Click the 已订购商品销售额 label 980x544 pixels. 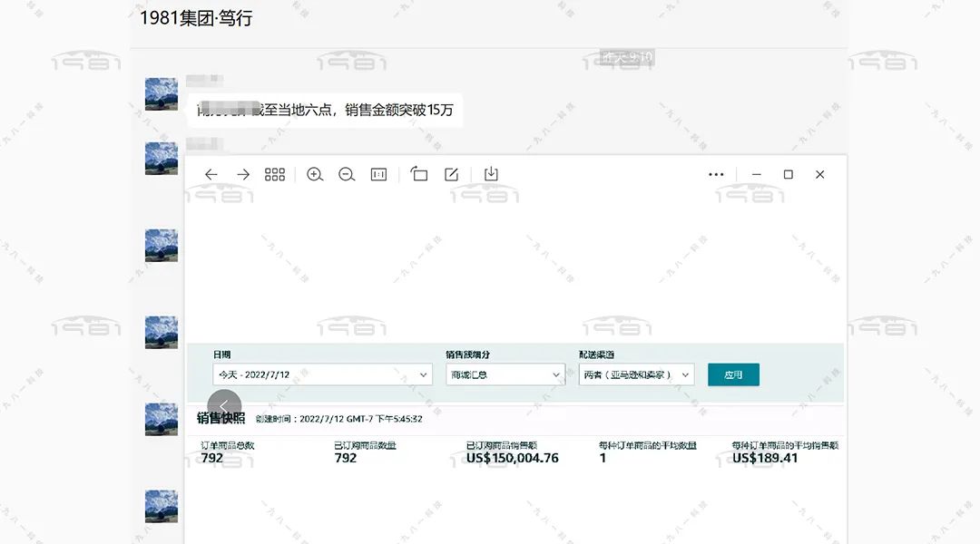[x=502, y=445]
